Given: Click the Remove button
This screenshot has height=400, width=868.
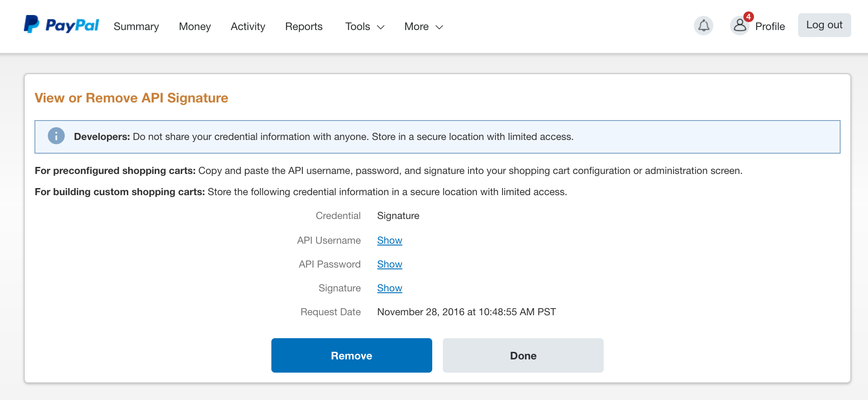Looking at the screenshot, I should point(352,355).
